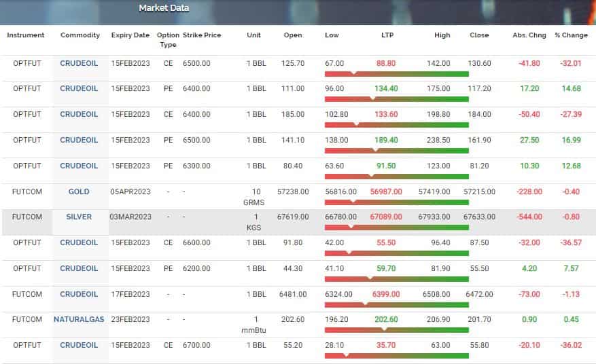Click the Market Data title
596x364 pixels.
pos(164,7)
